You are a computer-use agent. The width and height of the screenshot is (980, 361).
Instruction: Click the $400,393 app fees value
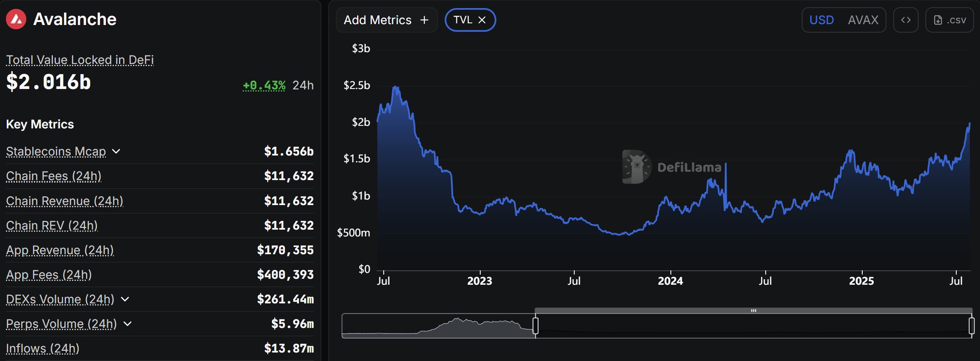pos(285,275)
